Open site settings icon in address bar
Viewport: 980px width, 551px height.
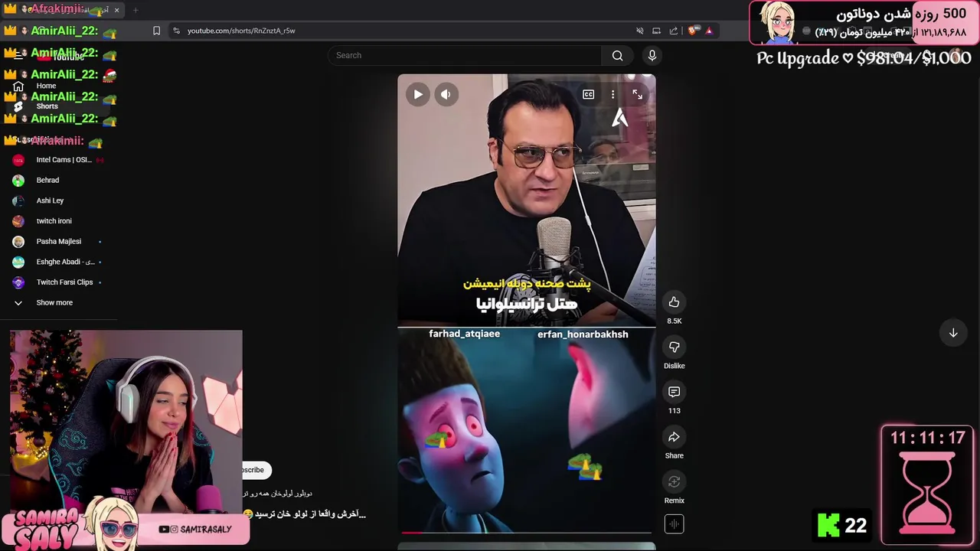point(176,31)
